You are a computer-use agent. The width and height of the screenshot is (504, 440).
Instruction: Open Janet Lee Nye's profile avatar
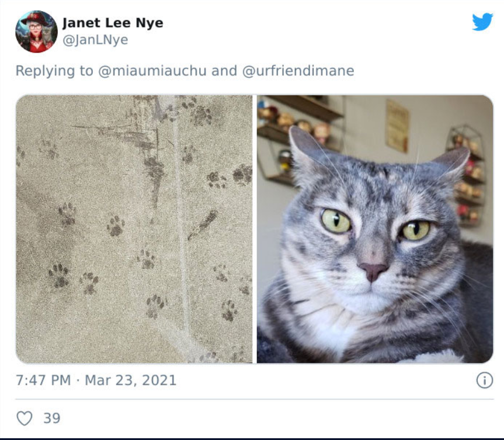(x=36, y=31)
